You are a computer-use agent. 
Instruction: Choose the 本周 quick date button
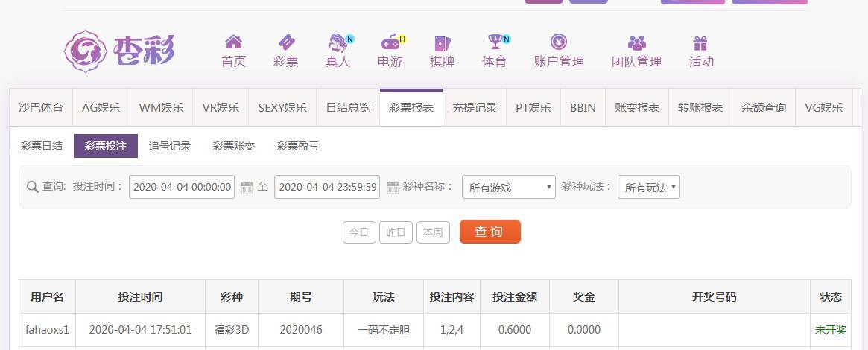[433, 232]
